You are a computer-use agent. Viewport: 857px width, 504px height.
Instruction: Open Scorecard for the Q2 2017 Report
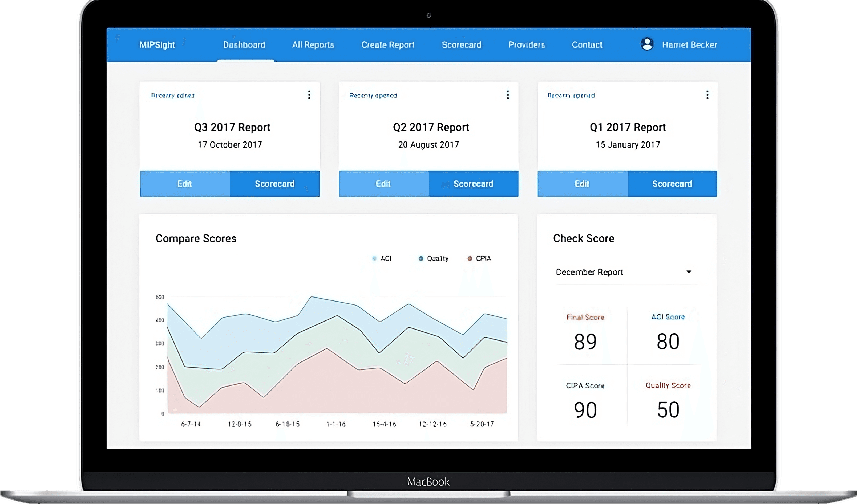pyautogui.click(x=473, y=184)
